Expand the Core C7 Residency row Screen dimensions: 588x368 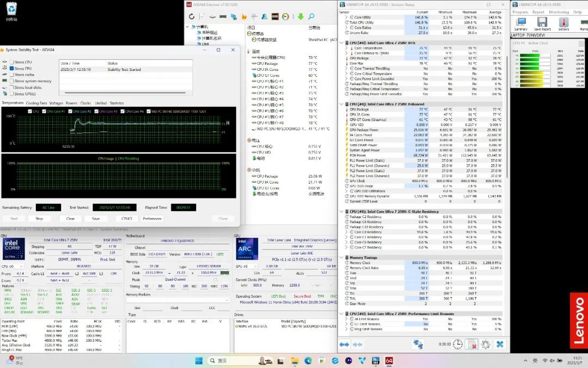346,248
